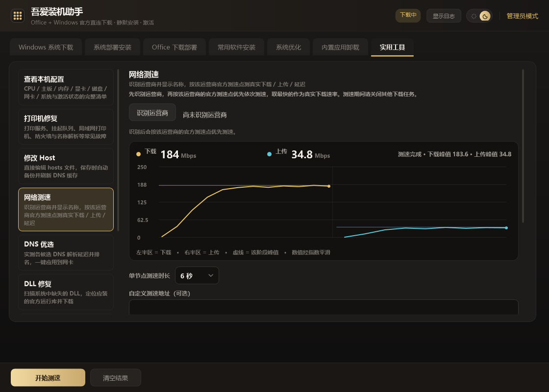
Task: Open the 内置应用卸载 tab
Action: [x=340, y=47]
